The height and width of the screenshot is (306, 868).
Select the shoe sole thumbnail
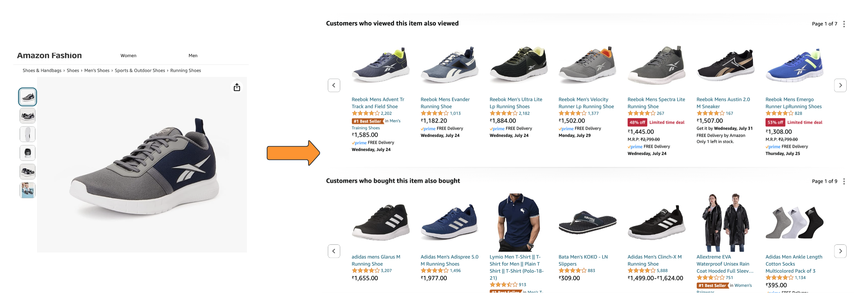pos(28,134)
